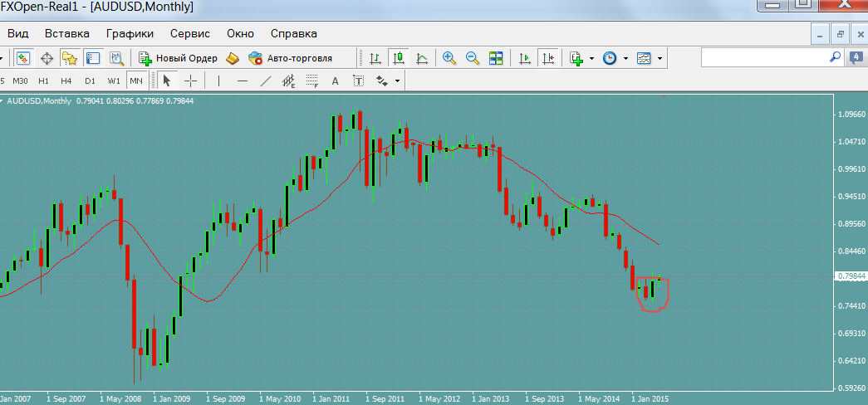Open the Data Window crosshair-circle icon
The width and height of the screenshot is (868, 405).
click(47, 58)
